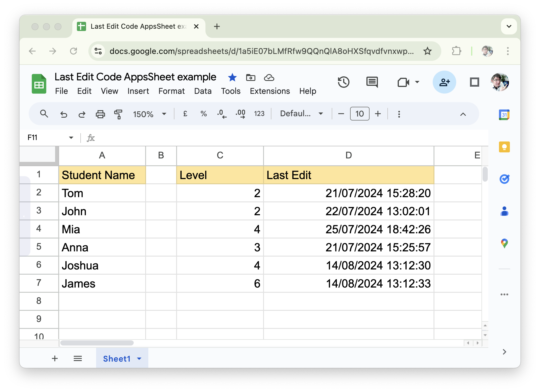Screen dimensions: 540x392
Task: Open Google Maps side panel icon
Action: pyautogui.click(x=504, y=243)
